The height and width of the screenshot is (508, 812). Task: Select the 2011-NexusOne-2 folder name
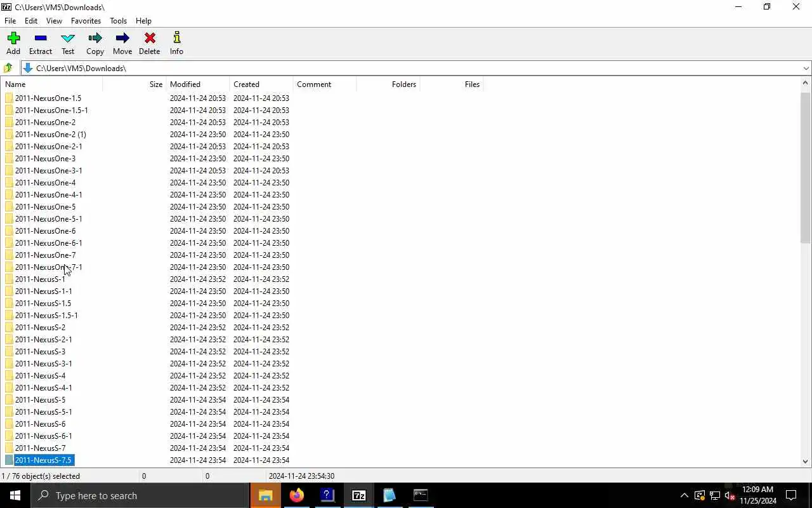click(x=45, y=123)
